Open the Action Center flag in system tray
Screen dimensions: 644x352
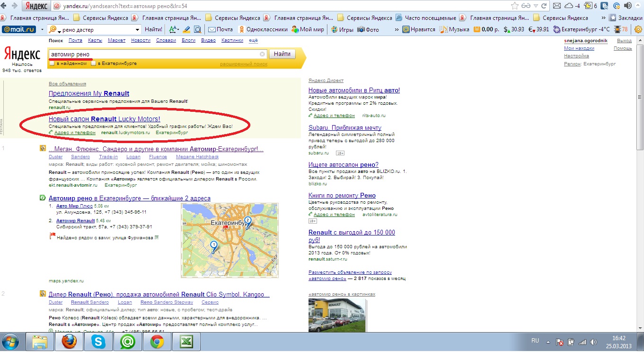(559, 342)
